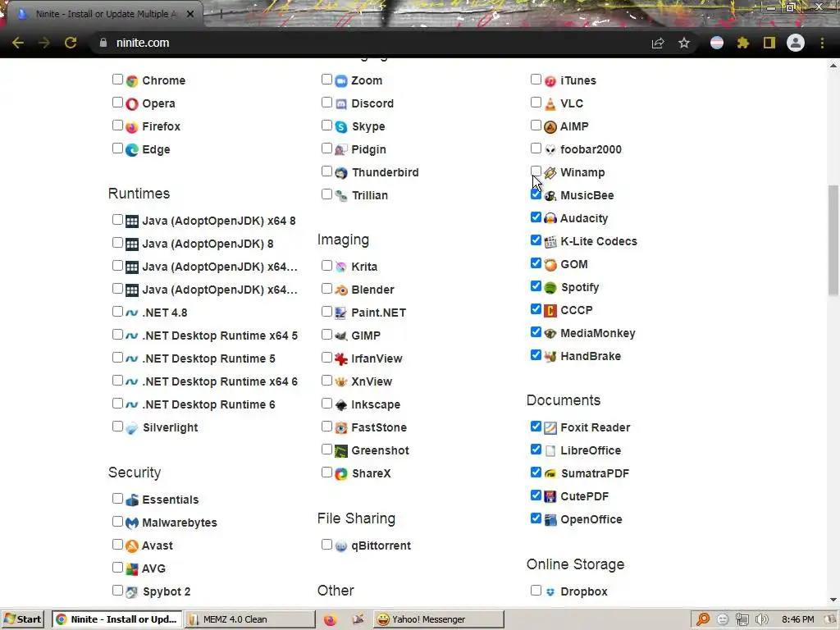Open the Chrome profile avatar icon

pos(796,43)
